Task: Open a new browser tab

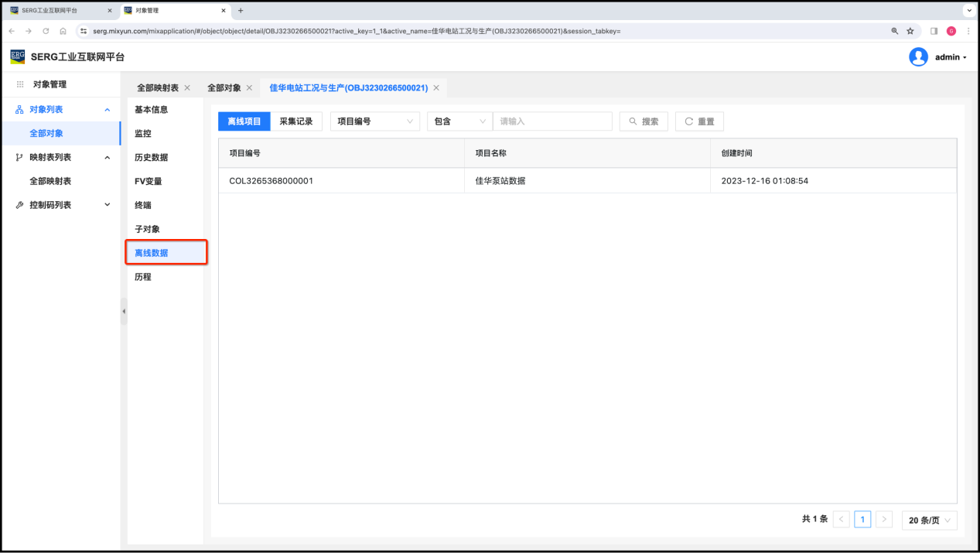Action: click(241, 11)
